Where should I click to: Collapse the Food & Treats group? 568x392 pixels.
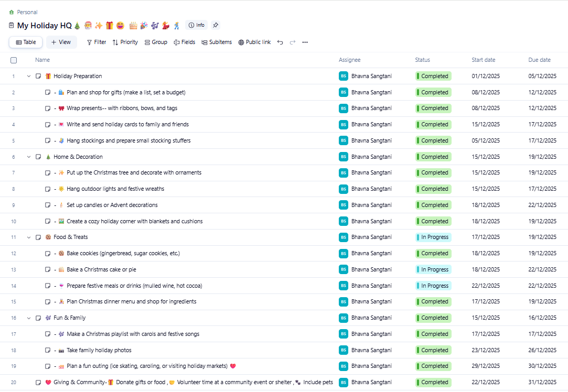[29, 237]
